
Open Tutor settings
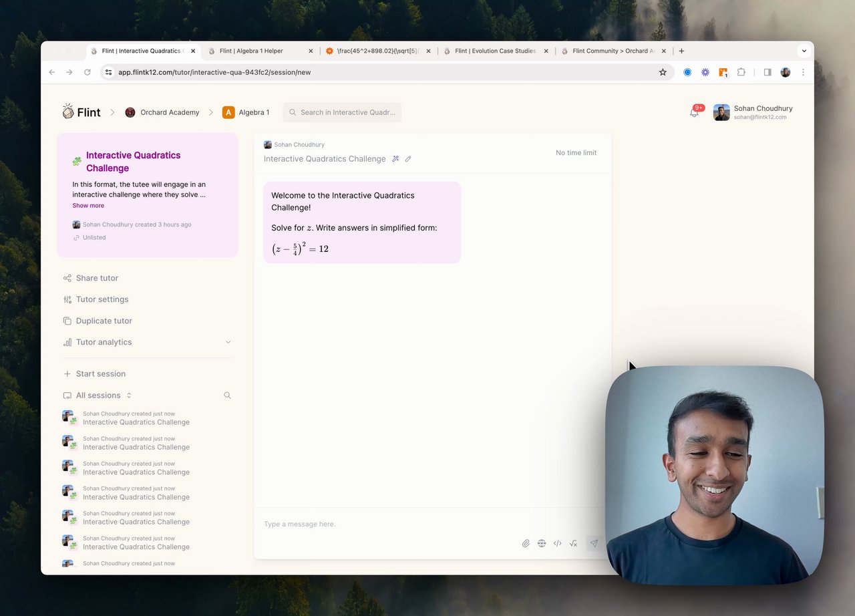(102, 299)
